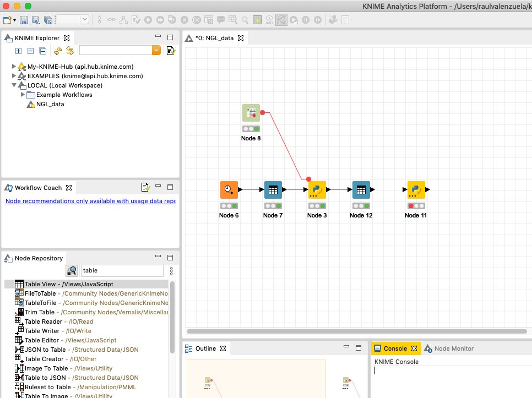Open the KNIME Explorer filter dropdown

point(156,51)
